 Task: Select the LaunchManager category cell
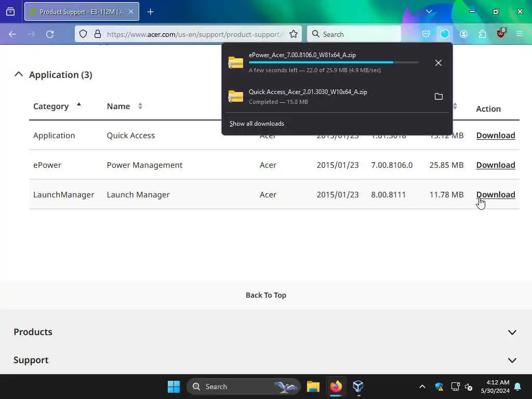coord(63,194)
